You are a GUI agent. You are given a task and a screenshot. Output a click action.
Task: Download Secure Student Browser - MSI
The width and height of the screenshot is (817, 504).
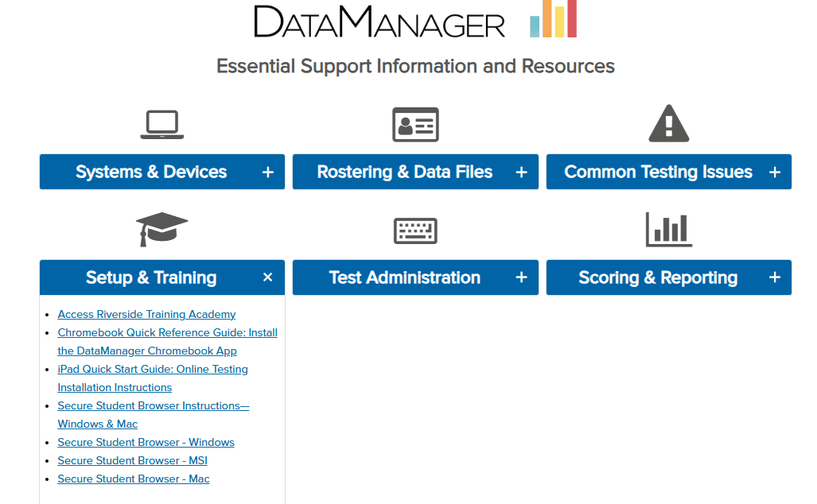[x=132, y=461]
